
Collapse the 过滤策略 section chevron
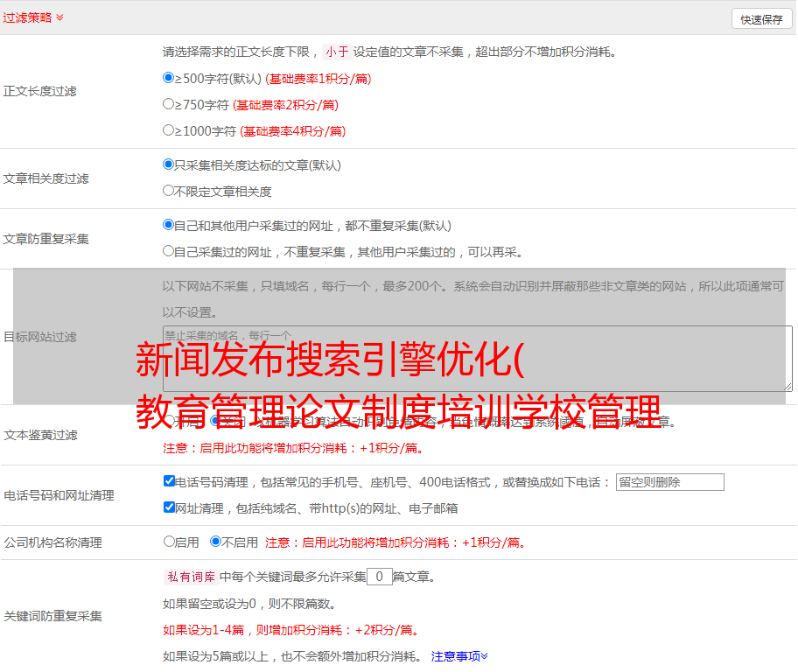click(x=59, y=17)
